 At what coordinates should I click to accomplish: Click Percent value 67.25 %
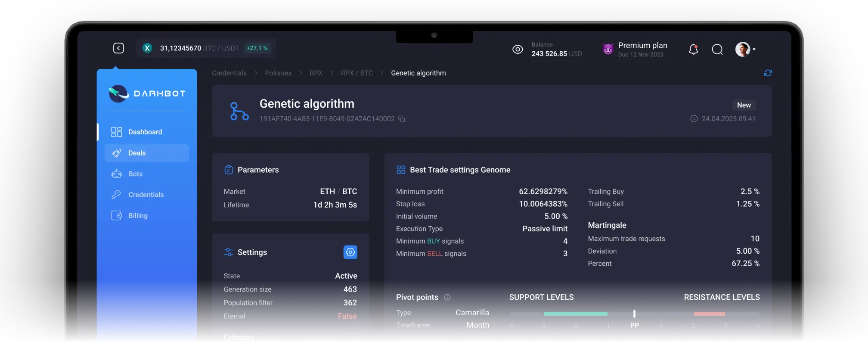pos(746,264)
